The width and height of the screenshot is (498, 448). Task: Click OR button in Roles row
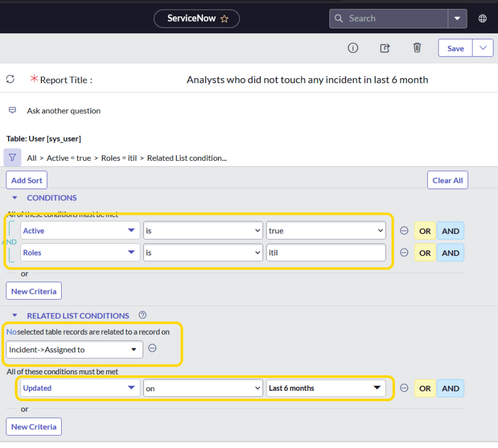pyautogui.click(x=425, y=253)
